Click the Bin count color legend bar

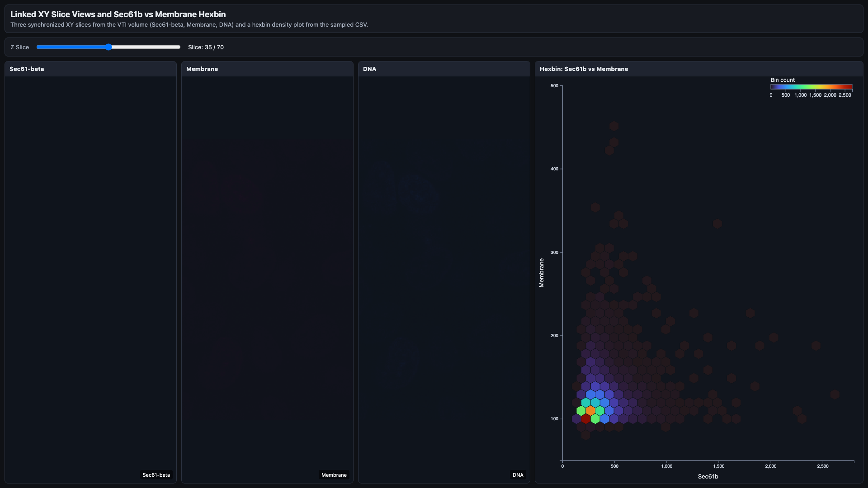tap(811, 87)
